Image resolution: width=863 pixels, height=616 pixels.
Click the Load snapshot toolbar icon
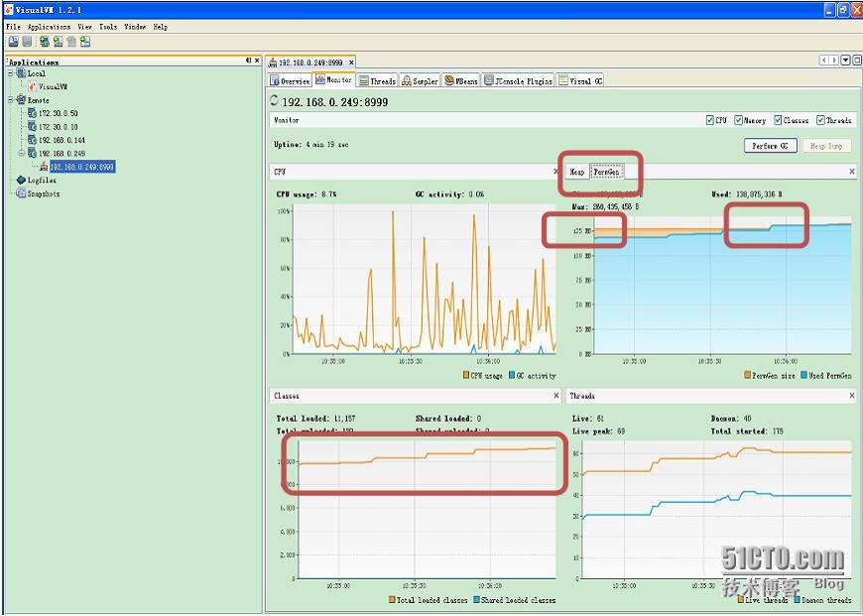point(13,42)
